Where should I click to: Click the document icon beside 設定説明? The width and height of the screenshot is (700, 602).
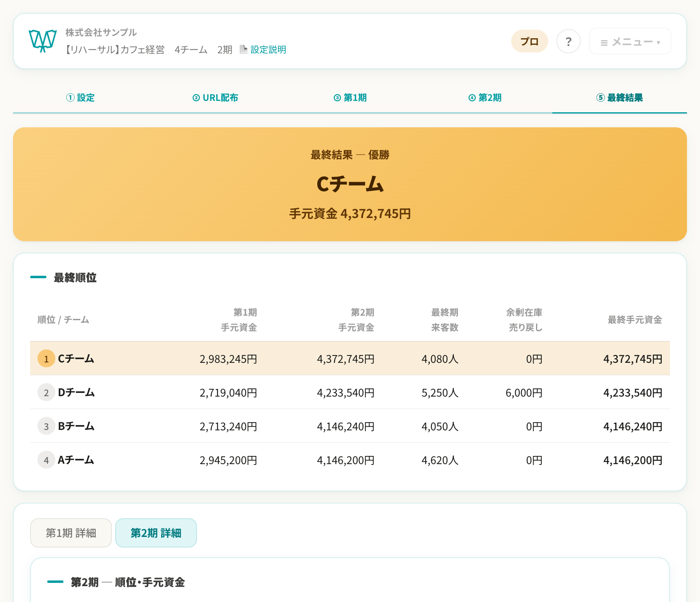point(243,50)
